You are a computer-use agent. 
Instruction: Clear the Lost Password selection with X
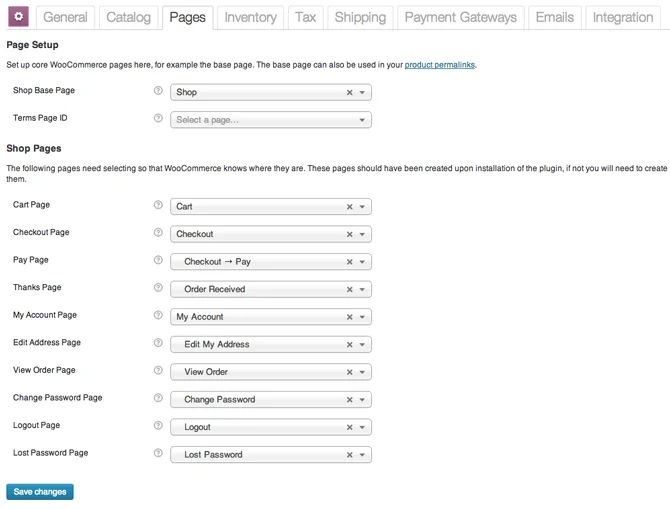(x=349, y=455)
